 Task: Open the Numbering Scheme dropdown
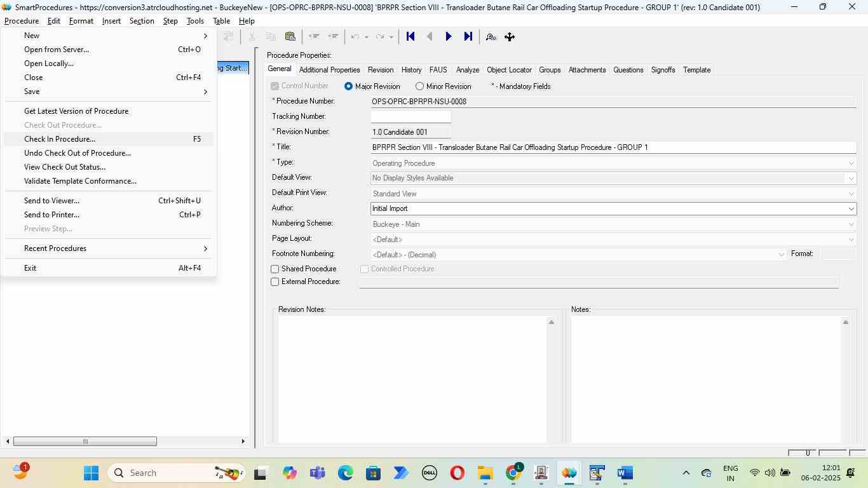[x=851, y=224]
